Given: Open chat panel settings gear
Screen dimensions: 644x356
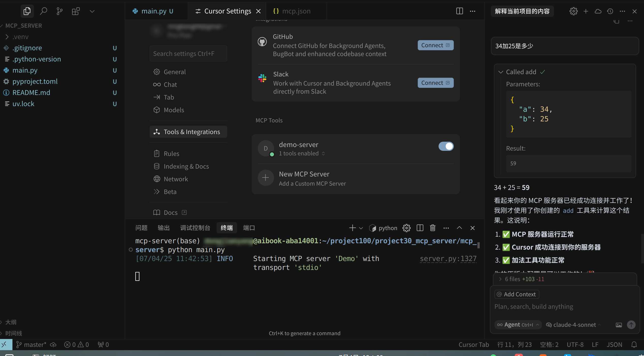Looking at the screenshot, I should click(x=573, y=11).
